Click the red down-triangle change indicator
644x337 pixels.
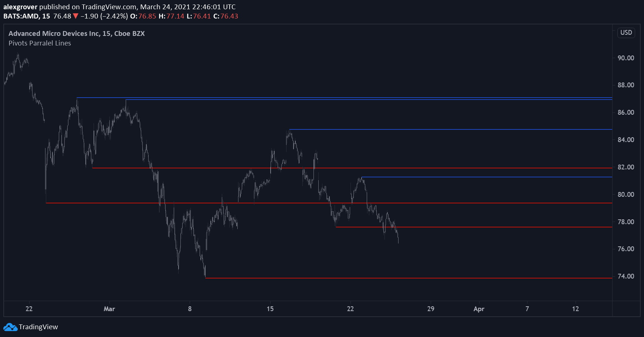coord(76,16)
